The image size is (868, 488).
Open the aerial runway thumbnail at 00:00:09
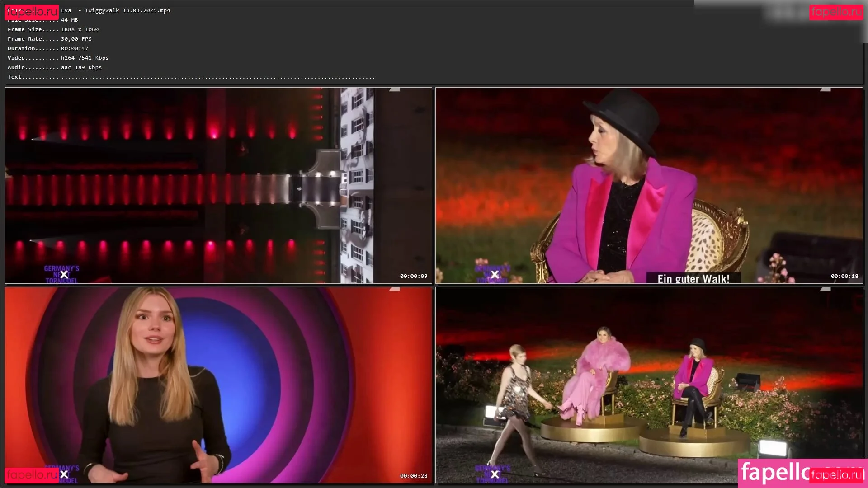tap(218, 185)
